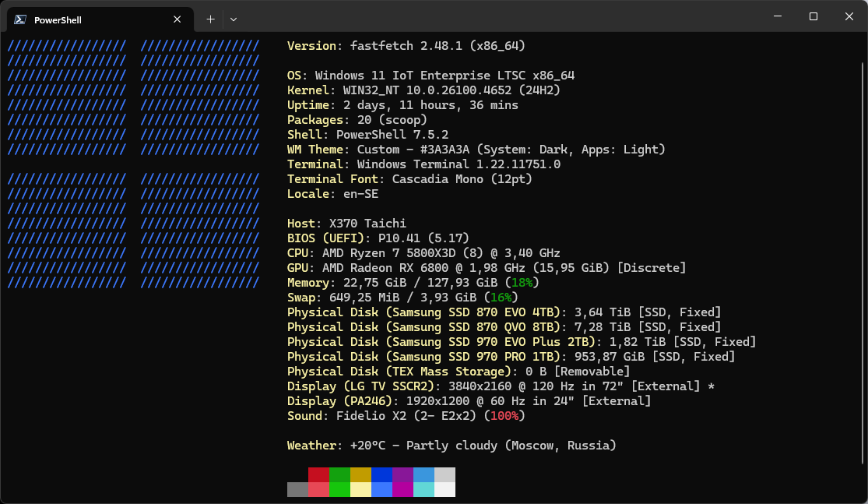Click the BIOS value 'P10.41 (5.17)'
The height and width of the screenshot is (504, 868).
[423, 238]
